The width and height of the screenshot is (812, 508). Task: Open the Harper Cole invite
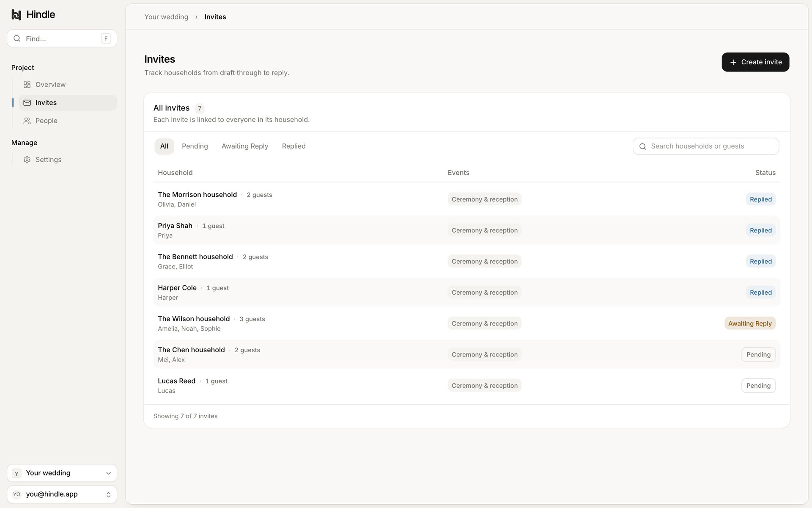click(467, 293)
